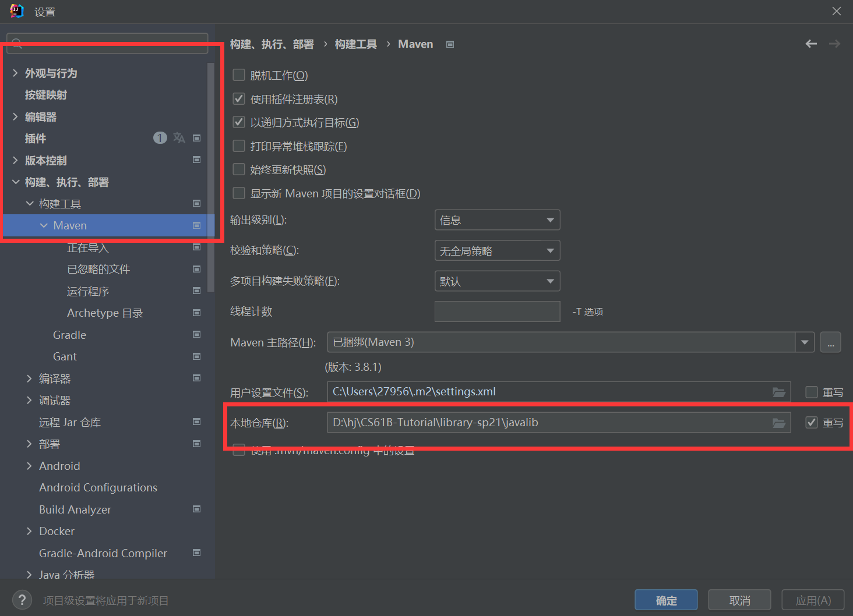The image size is (853, 616).
Task: Open 已忽略的文件 settings page
Action: (x=98, y=269)
